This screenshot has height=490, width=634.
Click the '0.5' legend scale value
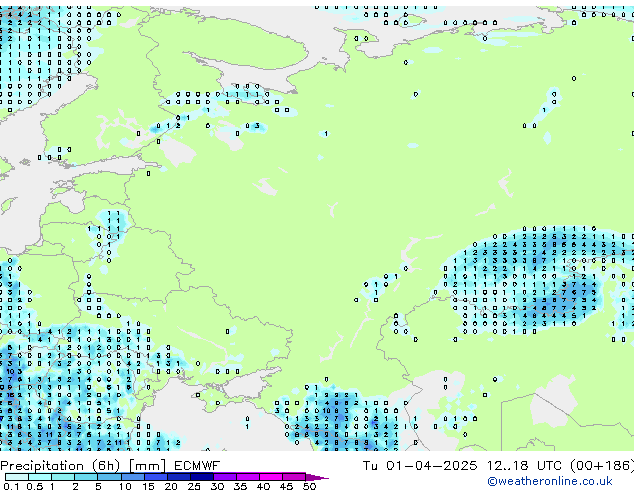click(35, 486)
